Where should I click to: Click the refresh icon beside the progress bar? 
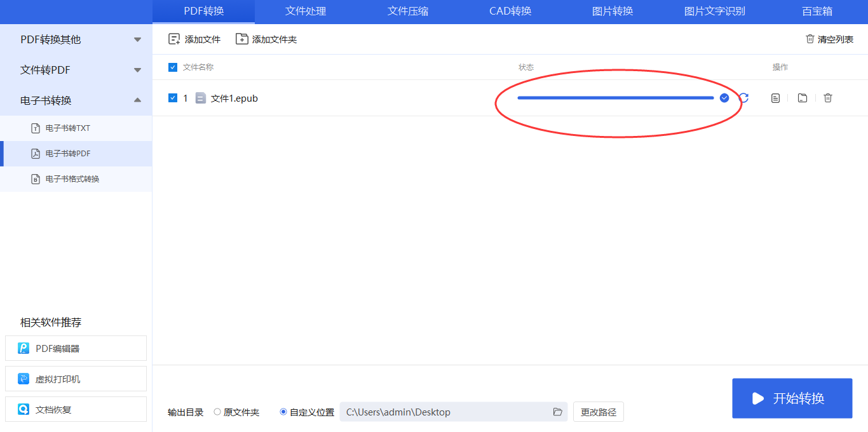point(743,98)
